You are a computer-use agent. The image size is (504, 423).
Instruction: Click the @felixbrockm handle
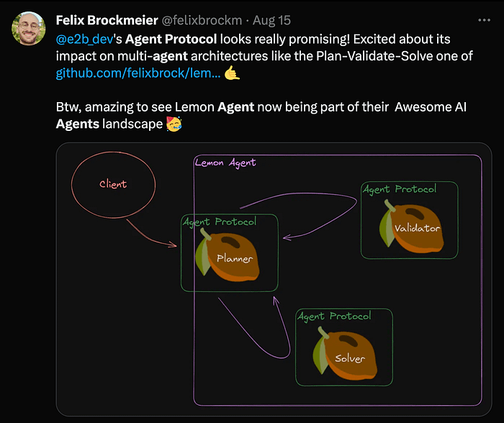pyautogui.click(x=202, y=20)
